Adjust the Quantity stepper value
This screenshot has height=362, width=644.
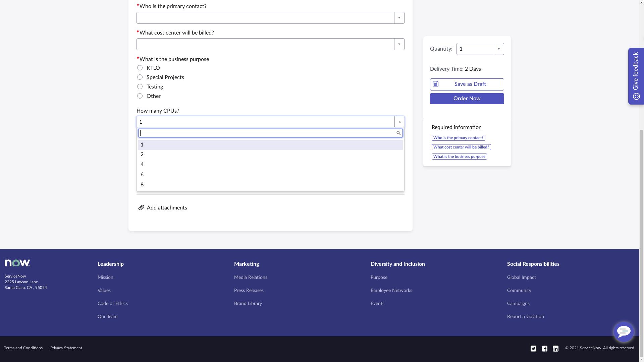[x=498, y=49]
